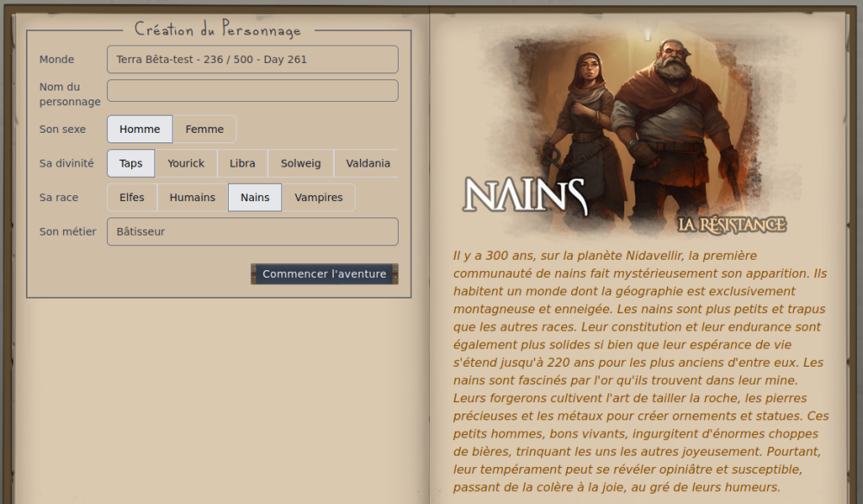Select the Humains race
This screenshot has width=863, height=504.
192,197
